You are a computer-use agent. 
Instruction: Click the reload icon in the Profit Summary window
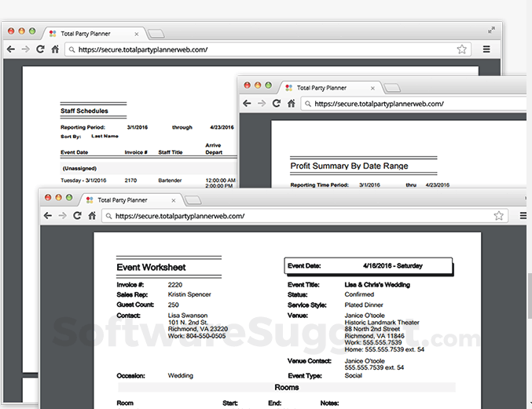click(277, 104)
